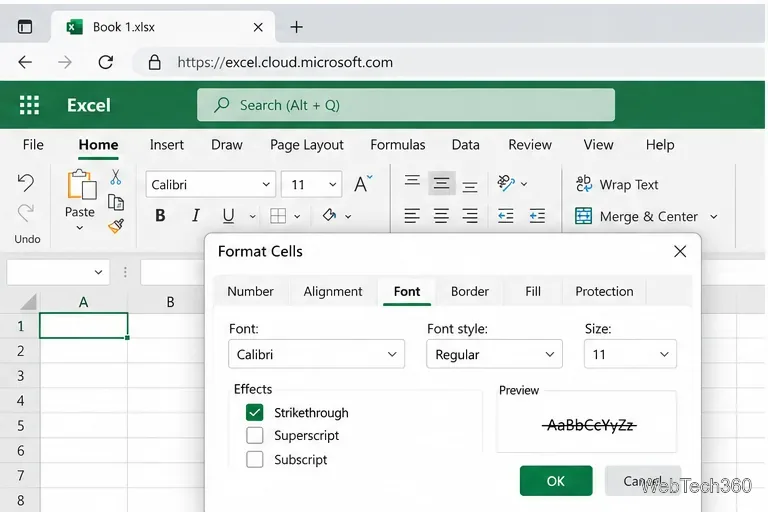Select row 5 header
Viewport: 768px width, 512px height.
[x=20, y=425]
